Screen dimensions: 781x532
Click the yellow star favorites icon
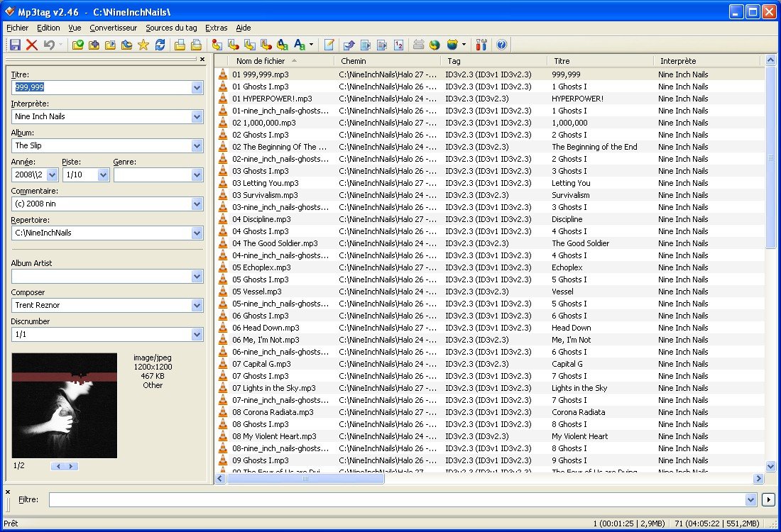(143, 45)
